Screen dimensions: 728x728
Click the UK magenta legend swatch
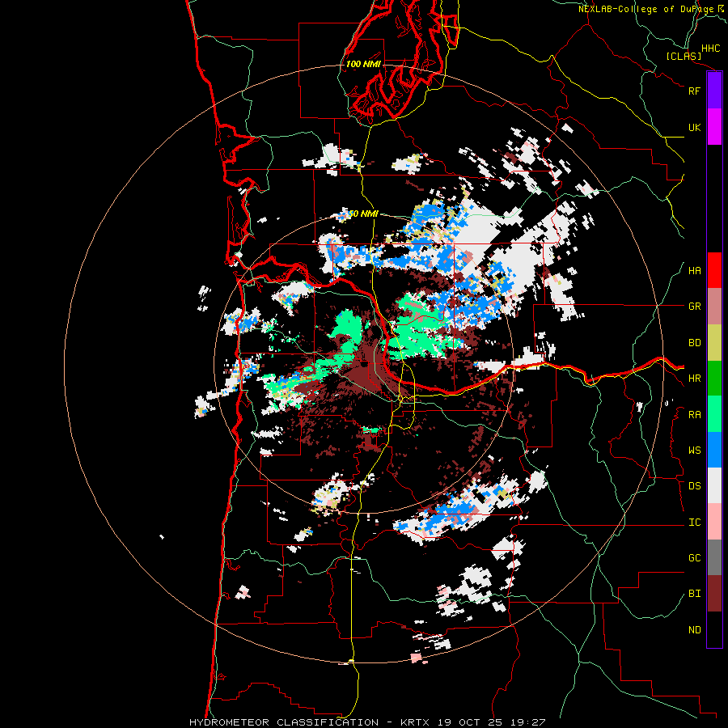[714, 127]
